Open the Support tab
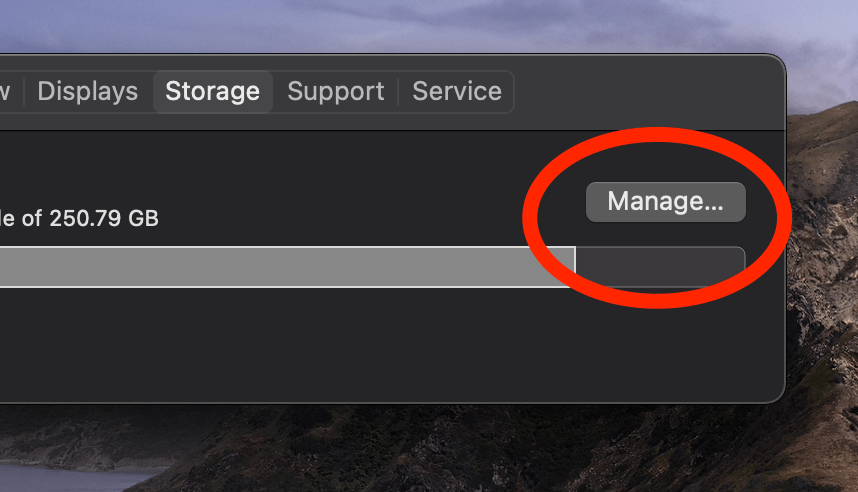The width and height of the screenshot is (858, 492). (336, 92)
